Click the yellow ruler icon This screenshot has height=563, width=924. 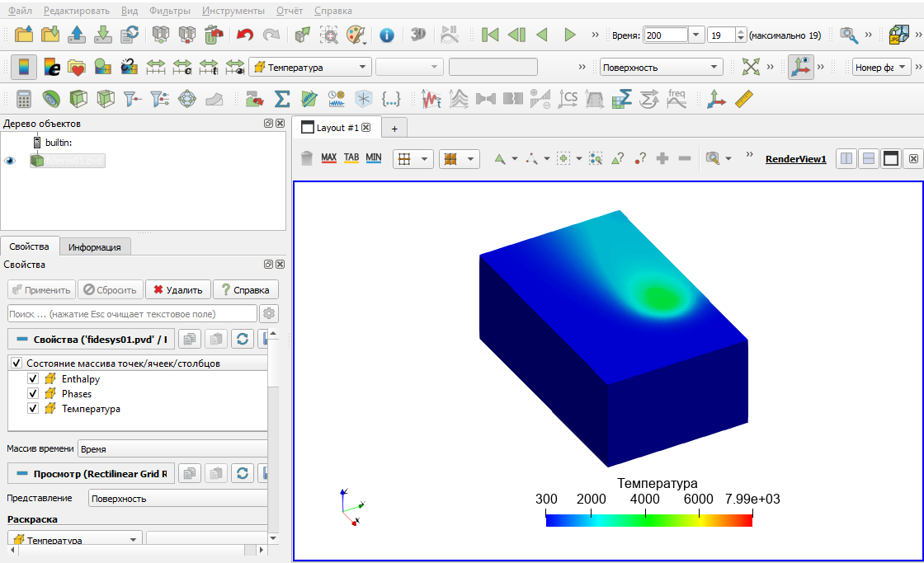tap(743, 99)
